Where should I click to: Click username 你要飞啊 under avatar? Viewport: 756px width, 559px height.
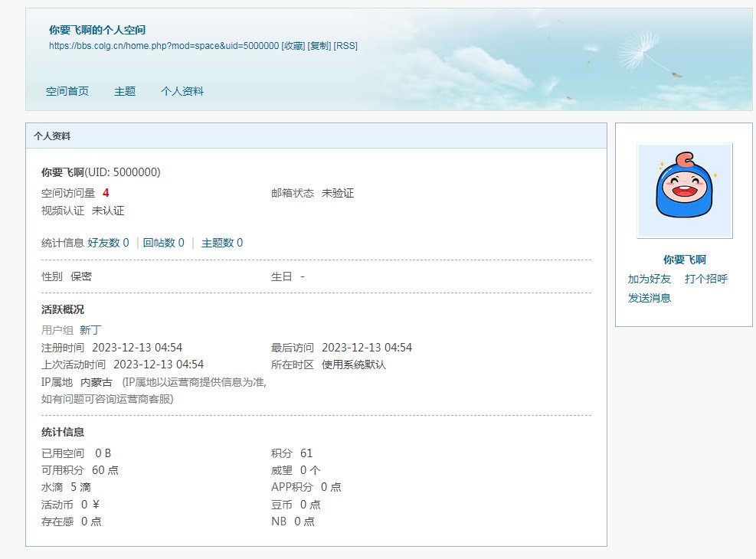[x=685, y=260]
